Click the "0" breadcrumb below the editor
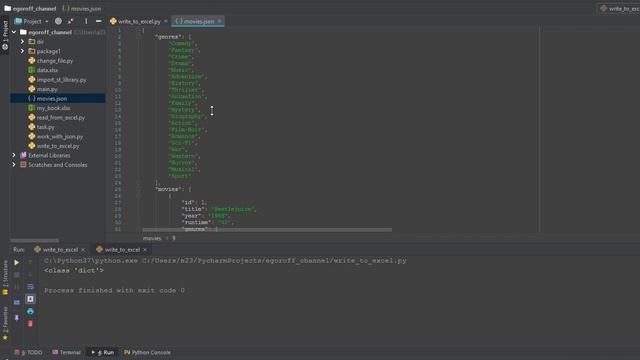 coord(173,238)
